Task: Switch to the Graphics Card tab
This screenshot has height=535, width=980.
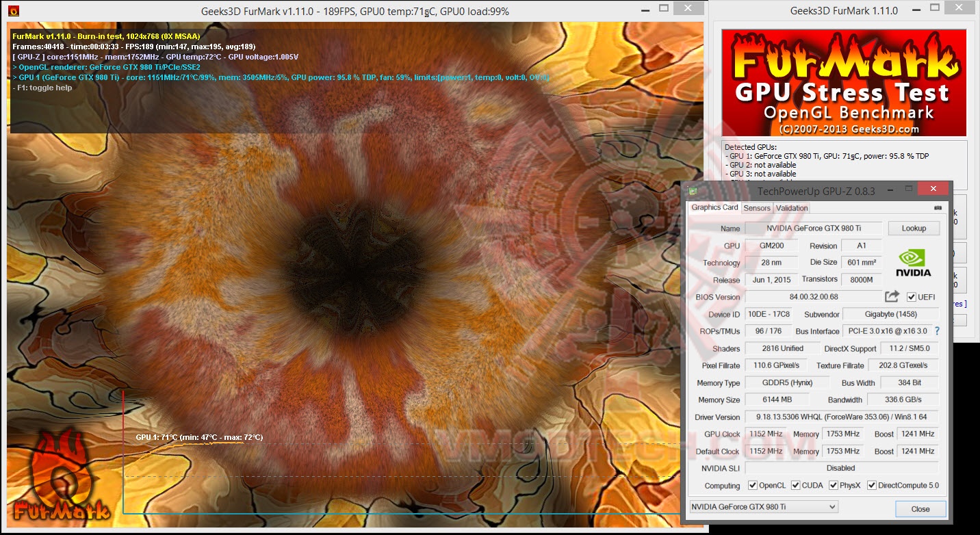Action: click(x=714, y=207)
